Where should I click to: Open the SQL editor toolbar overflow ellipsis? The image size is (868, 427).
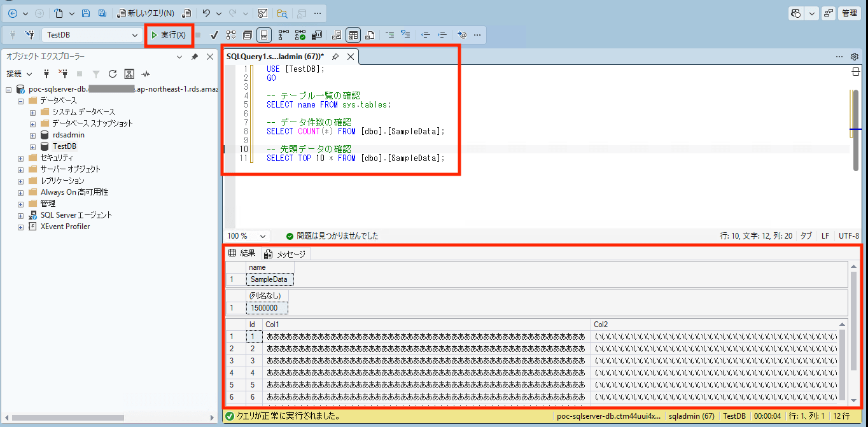(477, 35)
